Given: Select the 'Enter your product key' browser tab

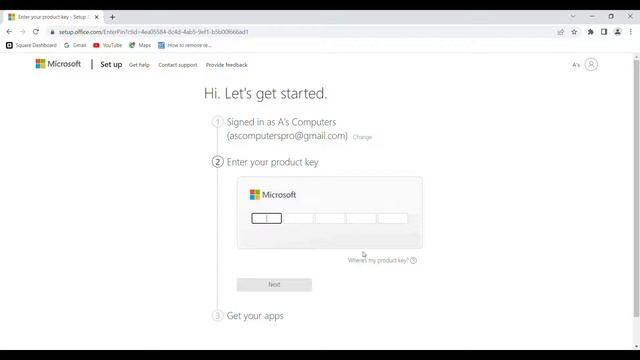Looking at the screenshot, I should click(54, 17).
